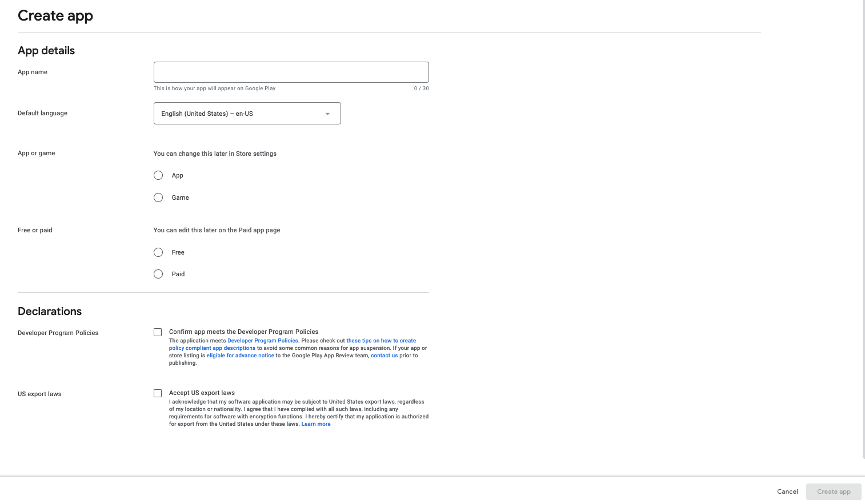This screenshot has height=504, width=865.
Task: Open the 'these tips on how to create' link
Action: coord(381,341)
